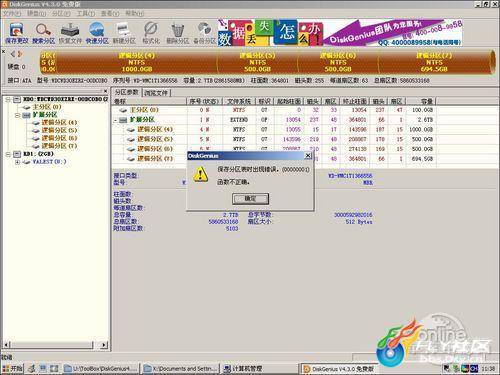Image resolution: width=500 pixels, height=375 pixels.
Task: Click the warning icon in the error dialog
Action: [x=200, y=174]
